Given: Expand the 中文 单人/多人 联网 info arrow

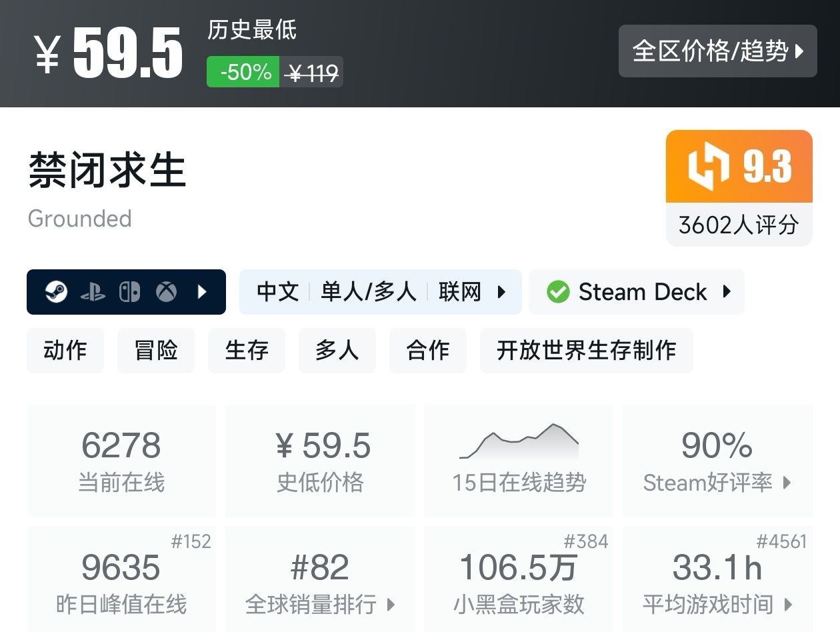Looking at the screenshot, I should pyautogui.click(x=501, y=291).
